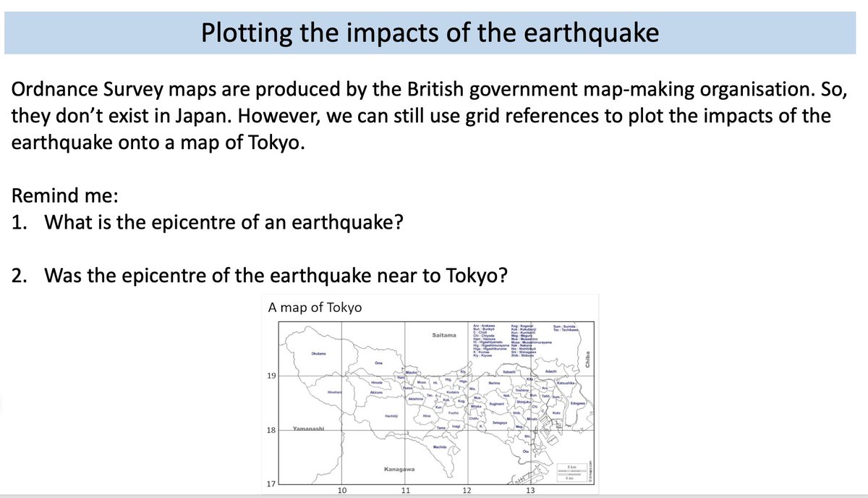Click the 'Itabashi' district label

point(509,371)
